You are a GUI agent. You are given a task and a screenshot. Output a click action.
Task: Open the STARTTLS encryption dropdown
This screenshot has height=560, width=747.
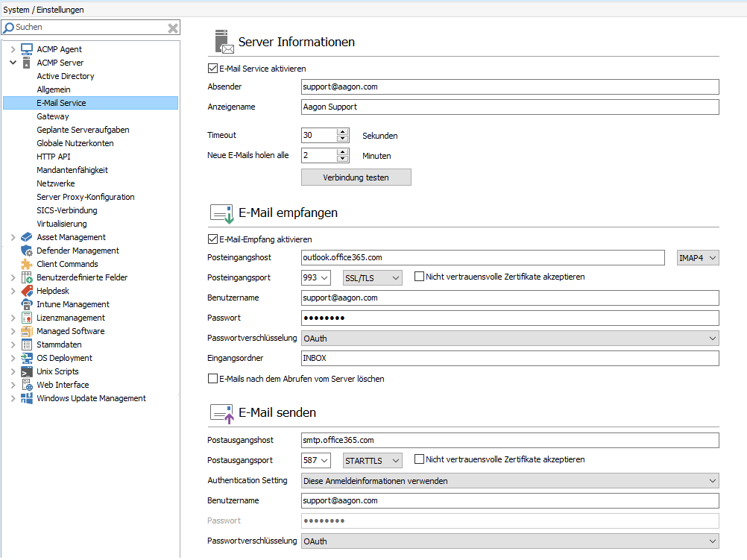pos(372,460)
